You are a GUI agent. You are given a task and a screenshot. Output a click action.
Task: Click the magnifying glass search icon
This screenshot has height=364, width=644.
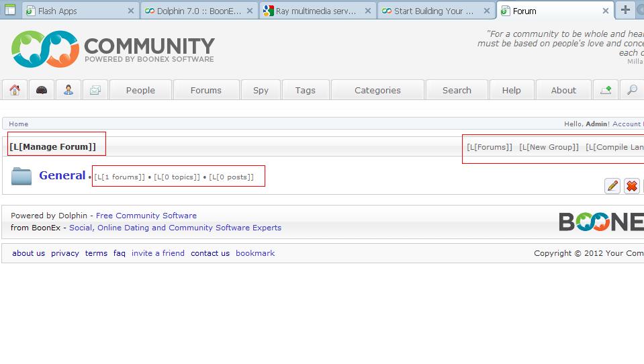click(631, 90)
